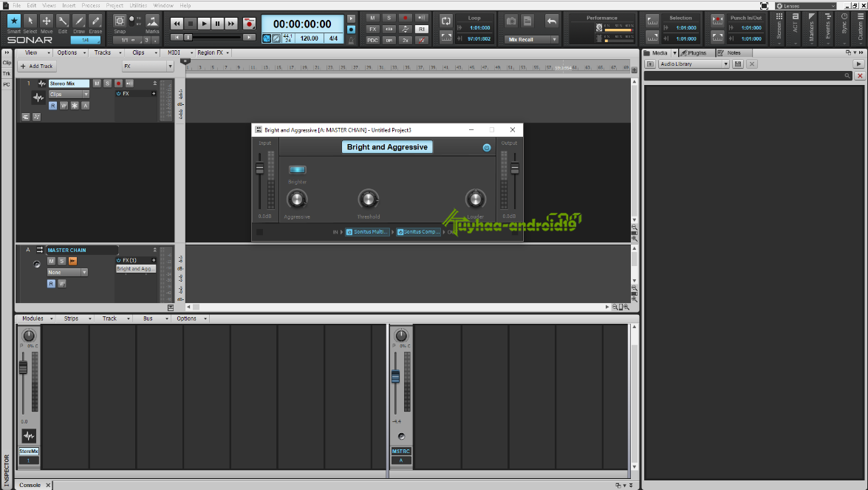
Task: Toggle the Brighter switch in plugin window
Action: click(297, 170)
